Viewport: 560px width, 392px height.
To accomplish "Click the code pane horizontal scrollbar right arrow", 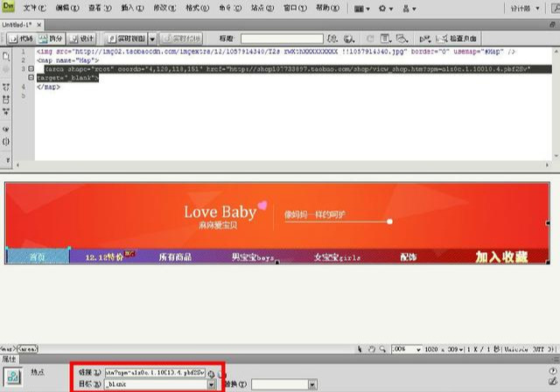I will [x=547, y=165].
